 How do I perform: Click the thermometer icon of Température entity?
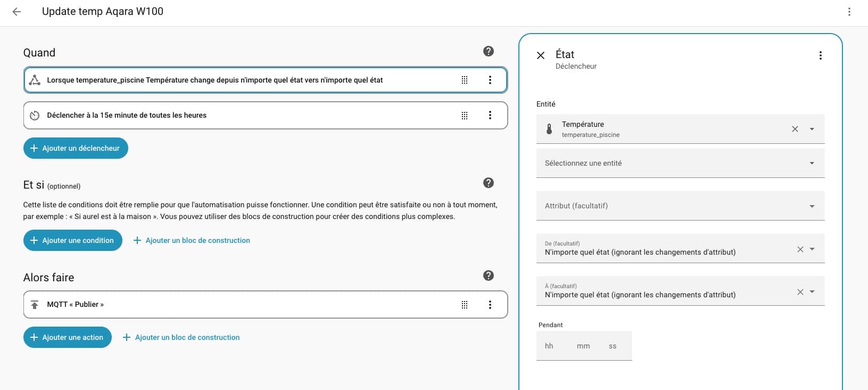pos(549,129)
